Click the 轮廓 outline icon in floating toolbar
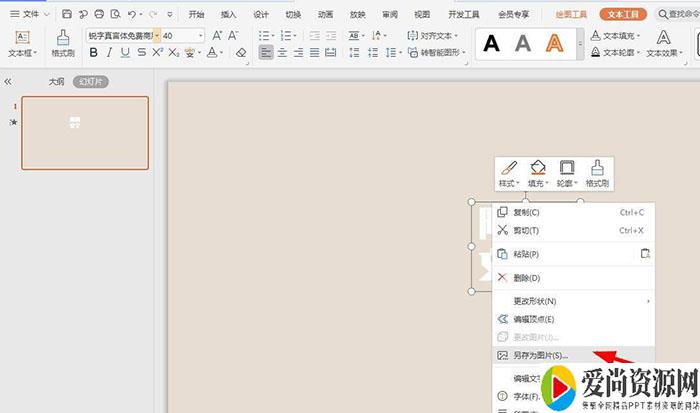Image resolution: width=700 pixels, height=413 pixels. pyautogui.click(x=567, y=172)
